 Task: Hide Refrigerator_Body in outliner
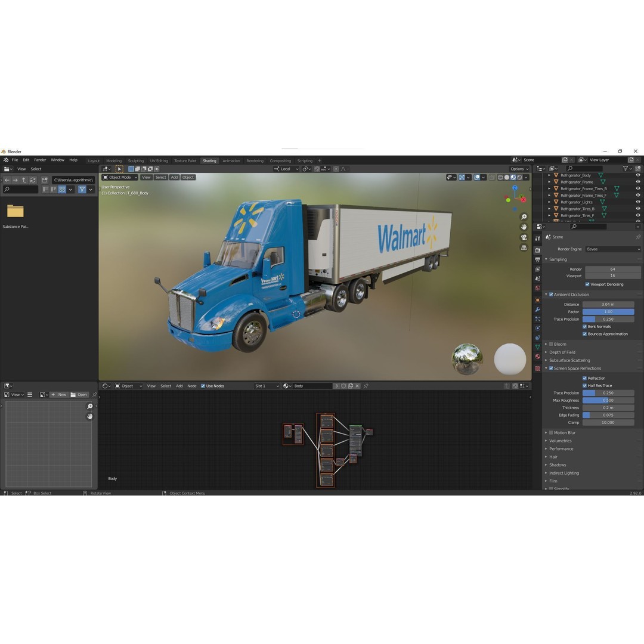(x=638, y=175)
